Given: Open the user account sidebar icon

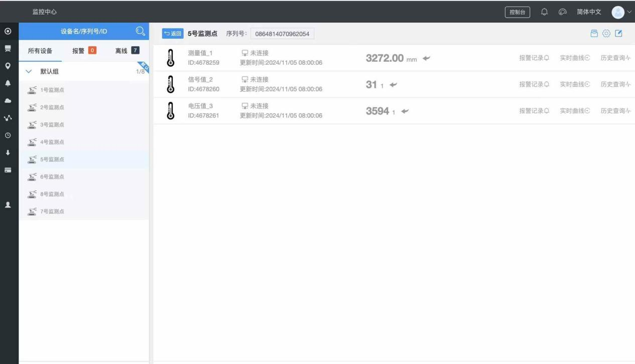Looking at the screenshot, I should [8, 205].
